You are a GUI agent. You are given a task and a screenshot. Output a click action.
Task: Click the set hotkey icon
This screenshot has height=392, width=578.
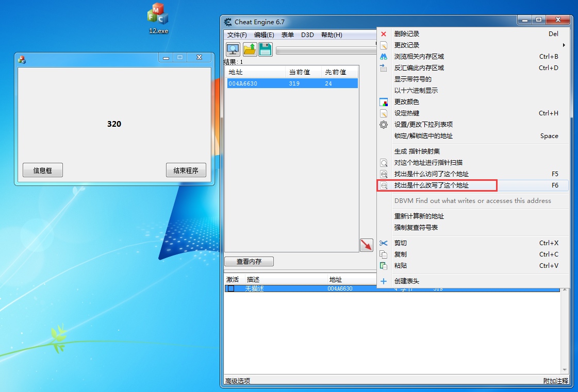click(384, 113)
